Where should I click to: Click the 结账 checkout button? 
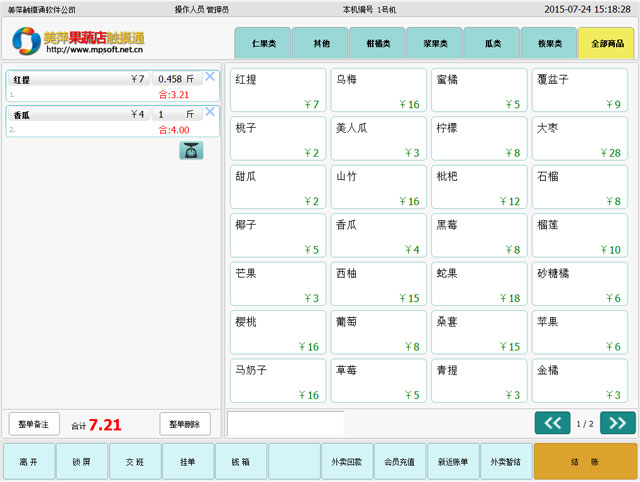[x=585, y=462]
